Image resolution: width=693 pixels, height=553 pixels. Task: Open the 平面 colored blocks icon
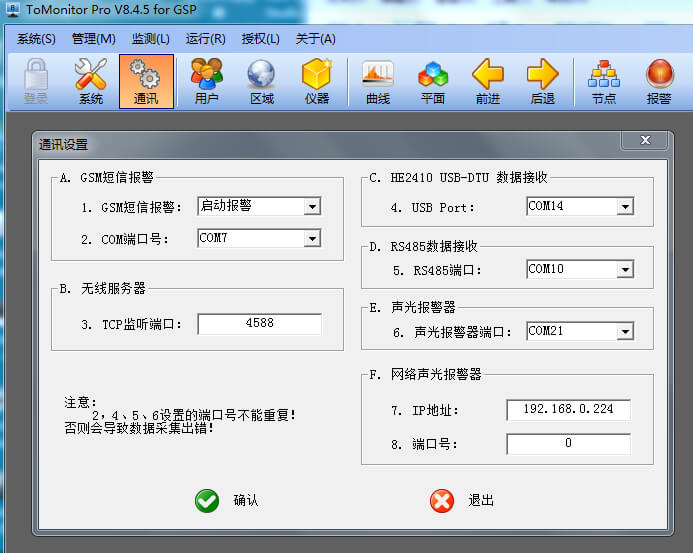432,80
